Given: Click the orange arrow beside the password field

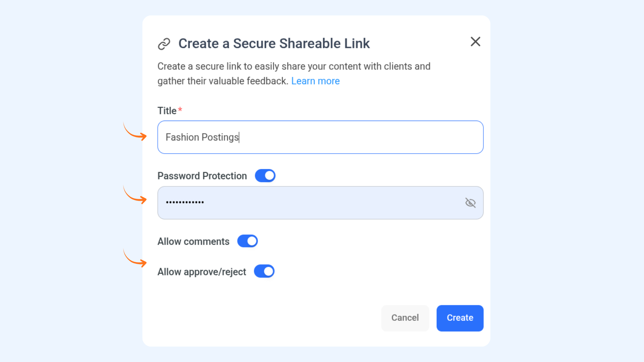Looking at the screenshot, I should click(136, 196).
